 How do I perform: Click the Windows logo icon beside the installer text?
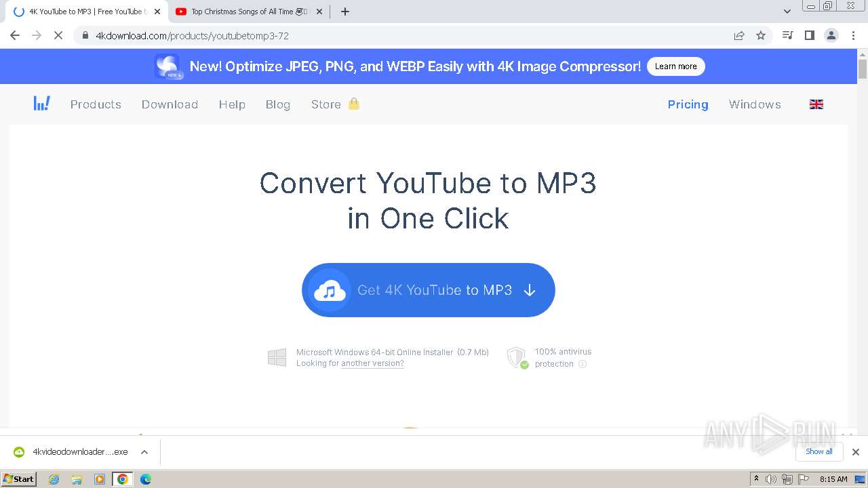(277, 358)
